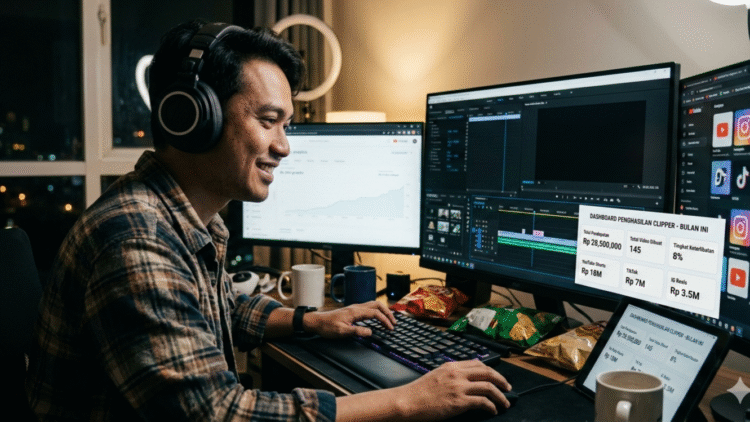750x422 pixels.
Task: Open topmost Instagram tile on right monitor
Action: (x=742, y=127)
